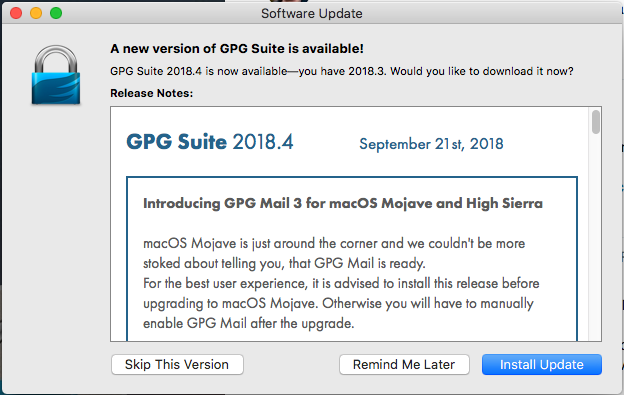Select Skip This Version
Screen dimensions: 624x395
[x=177, y=364]
